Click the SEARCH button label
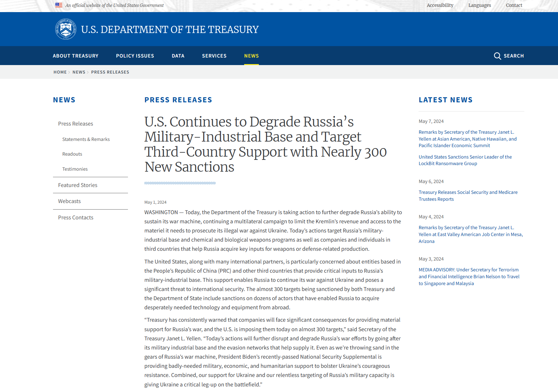Viewport: 558px width, 392px height. (514, 56)
